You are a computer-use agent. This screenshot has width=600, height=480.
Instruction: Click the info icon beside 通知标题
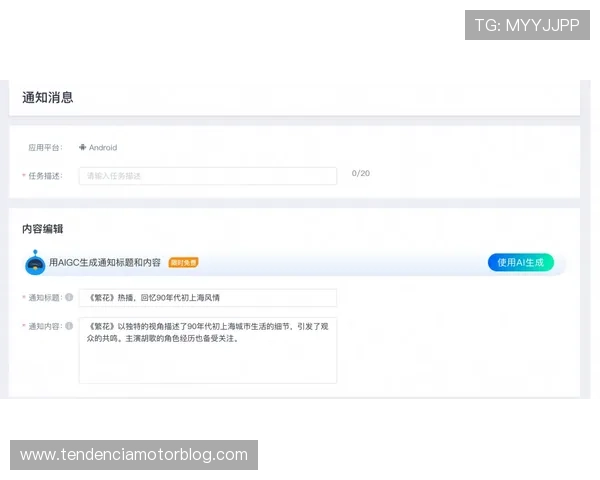tap(69, 297)
